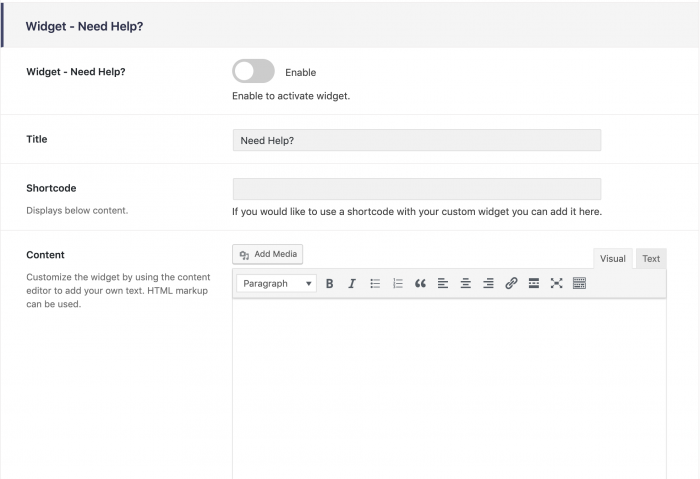700x479 pixels.
Task: Click the Title input field
Action: pos(417,140)
